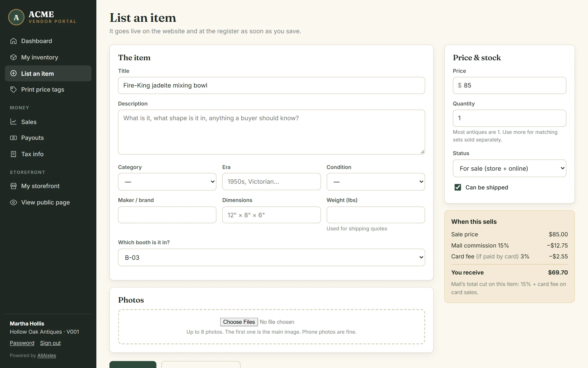Click the My storefront shop icon
The height and width of the screenshot is (368, 588).
pyautogui.click(x=13, y=186)
